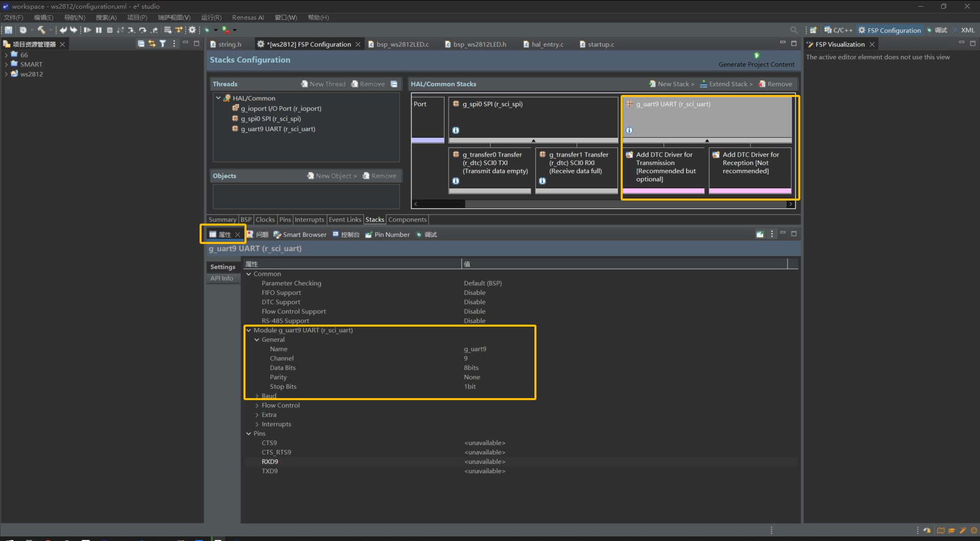Select API Info side tab
980x541 pixels.
coord(222,278)
